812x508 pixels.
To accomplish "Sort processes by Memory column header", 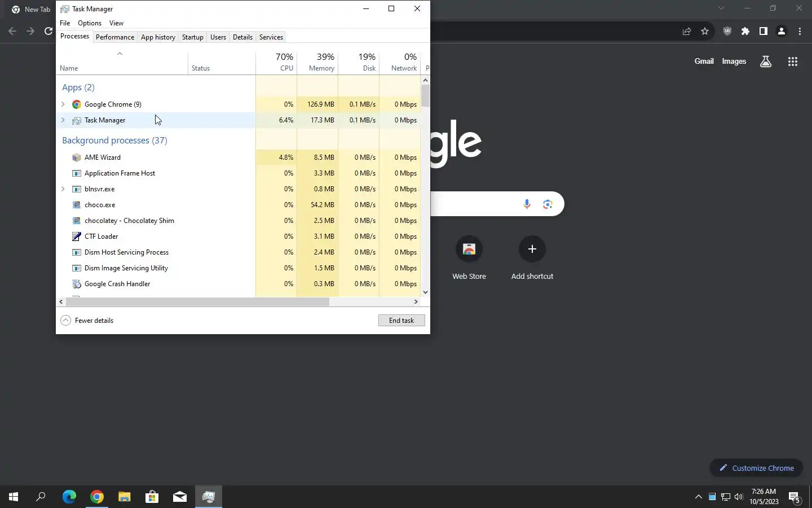I will [x=317, y=62].
